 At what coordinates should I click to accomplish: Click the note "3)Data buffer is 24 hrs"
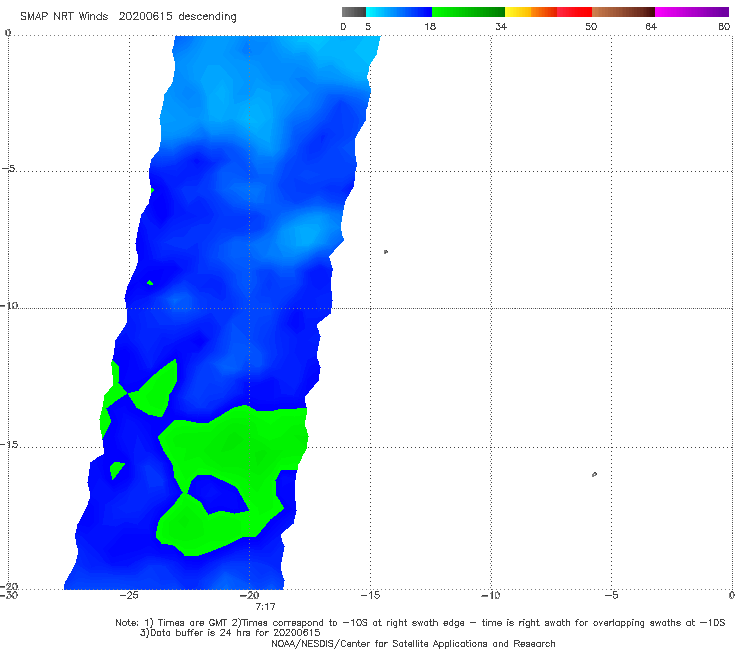(x=230, y=633)
